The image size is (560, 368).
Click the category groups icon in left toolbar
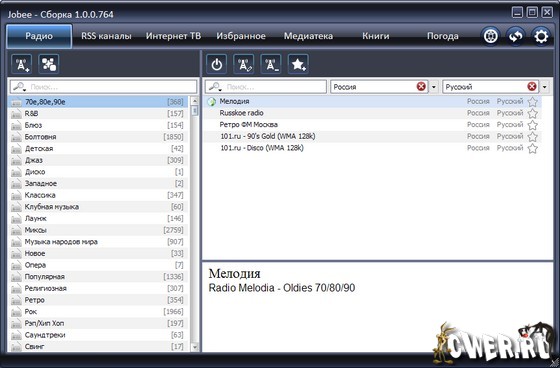pyautogui.click(x=49, y=64)
